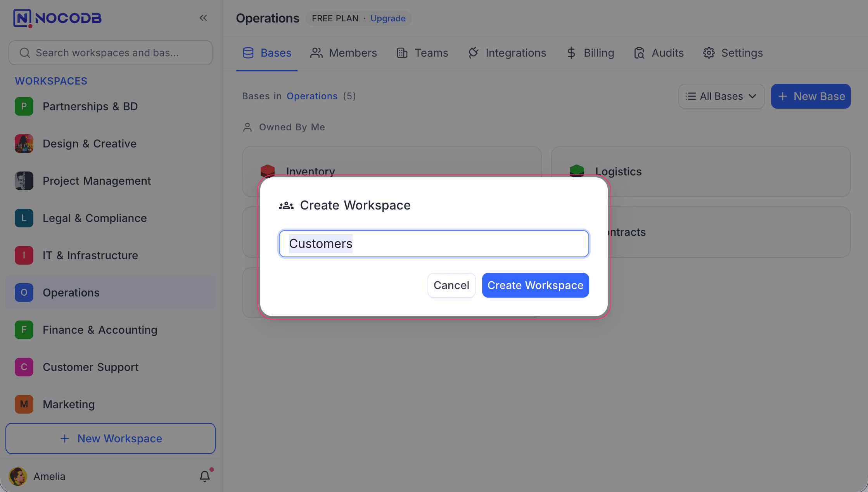The image size is (868, 492).
Task: Click the notifications bell icon
Action: click(x=205, y=476)
